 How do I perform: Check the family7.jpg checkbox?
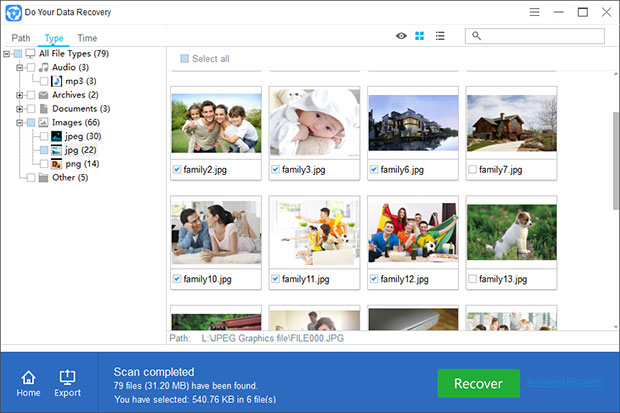pos(472,169)
